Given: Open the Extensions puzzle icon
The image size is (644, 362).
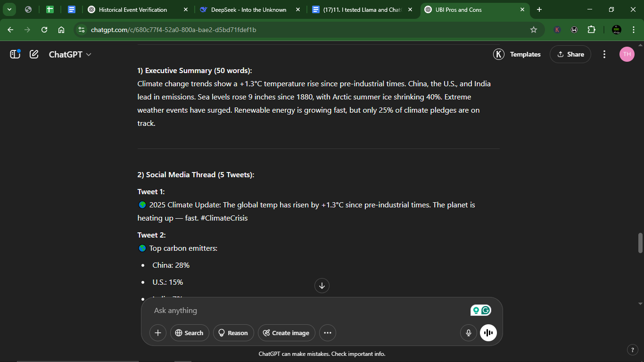Looking at the screenshot, I should 592,30.
